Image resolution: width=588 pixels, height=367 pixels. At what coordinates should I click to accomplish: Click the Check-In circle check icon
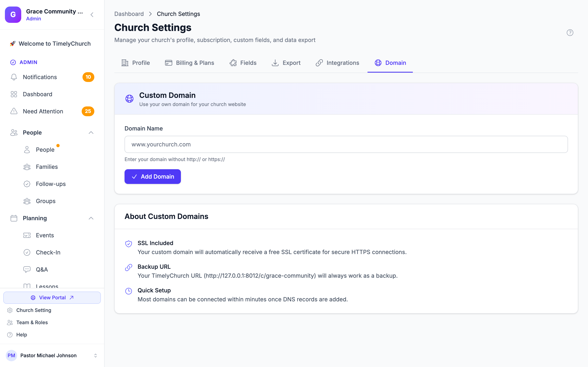[x=27, y=252]
